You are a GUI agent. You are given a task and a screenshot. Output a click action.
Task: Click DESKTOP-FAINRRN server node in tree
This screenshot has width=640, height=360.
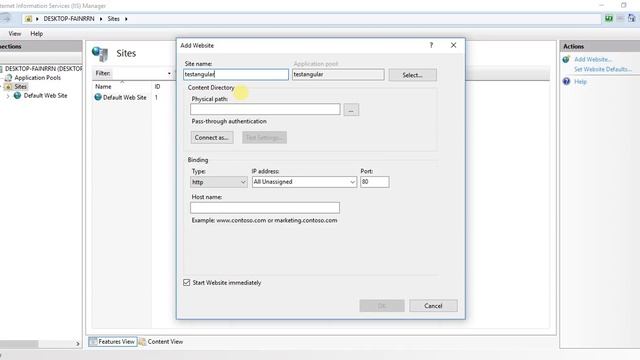pyautogui.click(x=43, y=69)
